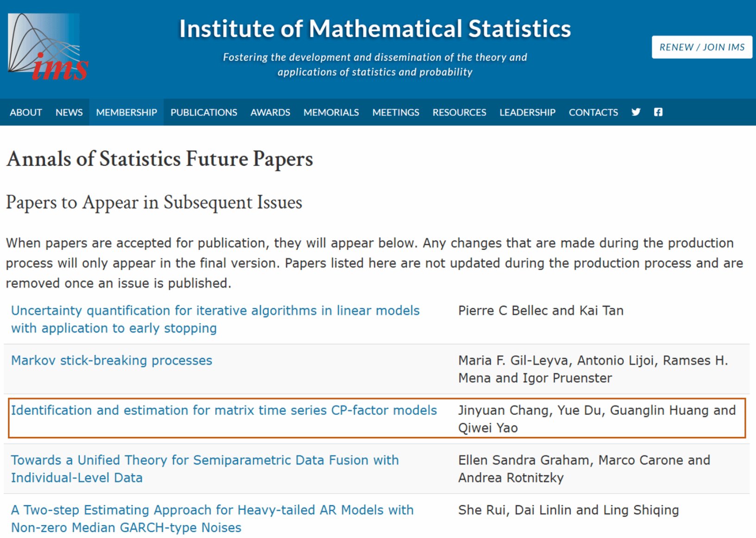Image resolution: width=756 pixels, height=538 pixels.
Task: Open the Resources menu
Action: pos(459,113)
